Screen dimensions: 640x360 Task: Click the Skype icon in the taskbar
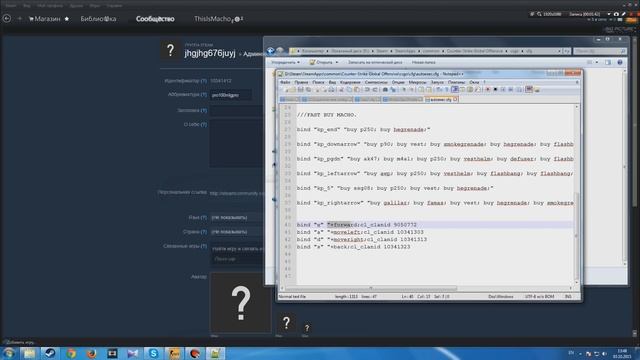coord(153,353)
